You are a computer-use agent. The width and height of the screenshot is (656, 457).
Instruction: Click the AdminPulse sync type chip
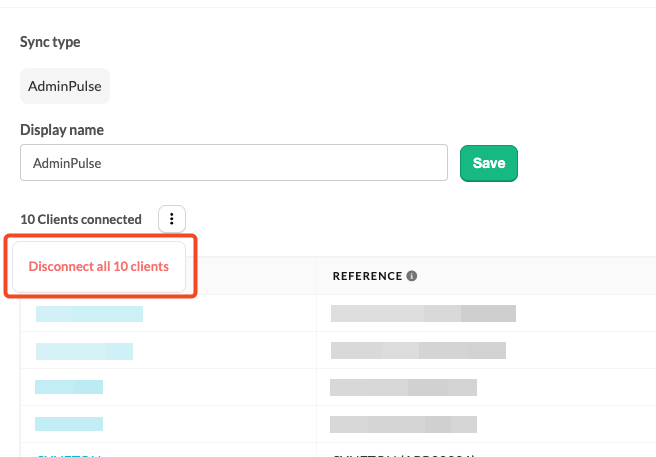(x=65, y=86)
